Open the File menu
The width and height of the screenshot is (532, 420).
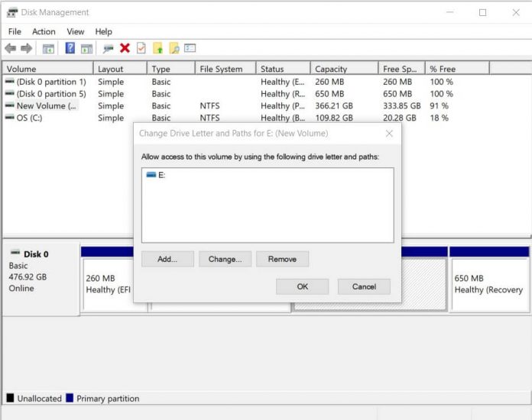point(15,31)
